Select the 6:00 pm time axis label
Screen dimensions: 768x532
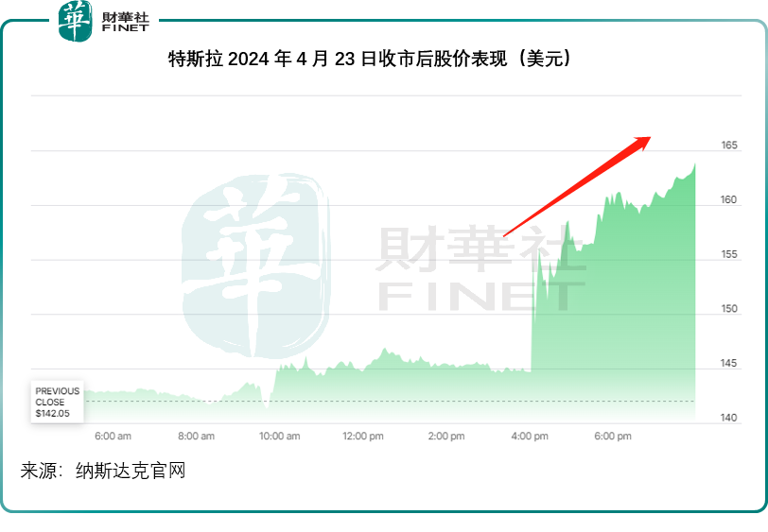613,437
